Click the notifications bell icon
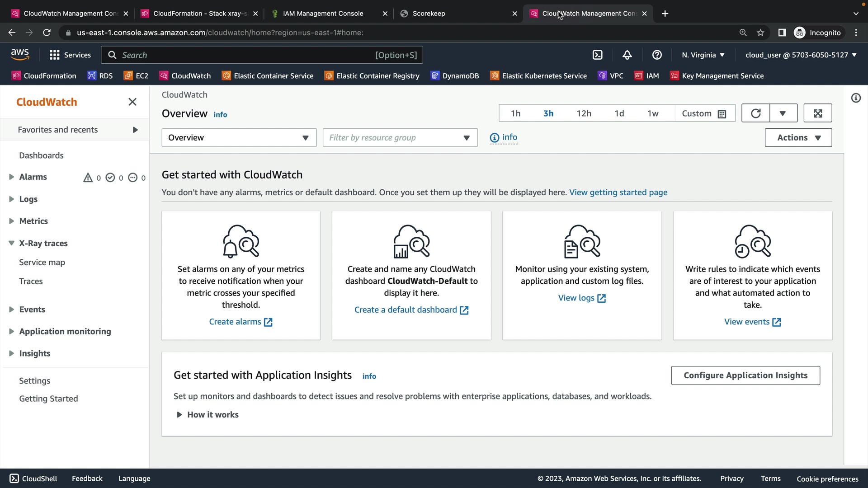This screenshot has height=488, width=868. tap(627, 55)
